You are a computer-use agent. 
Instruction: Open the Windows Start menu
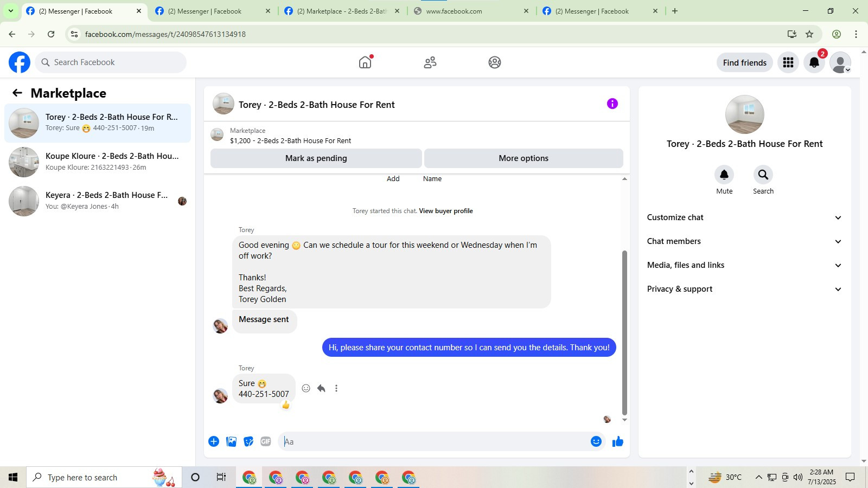tap(13, 477)
